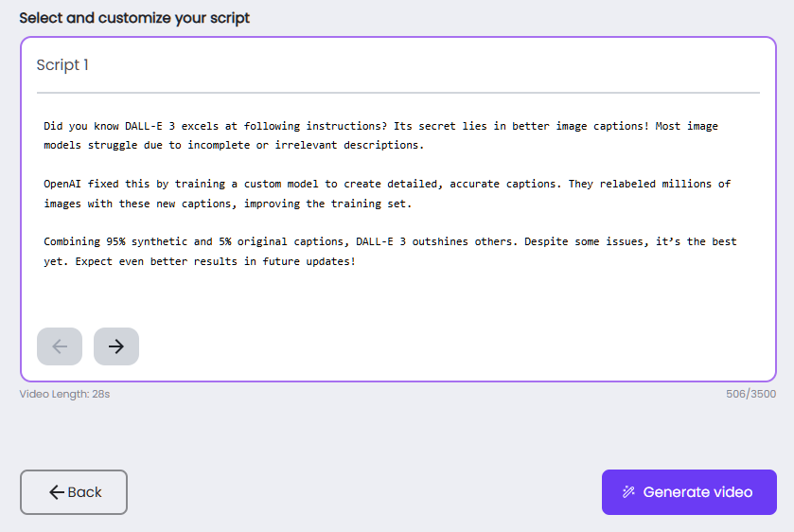Click the disabled previous script left arrow

coord(60,346)
